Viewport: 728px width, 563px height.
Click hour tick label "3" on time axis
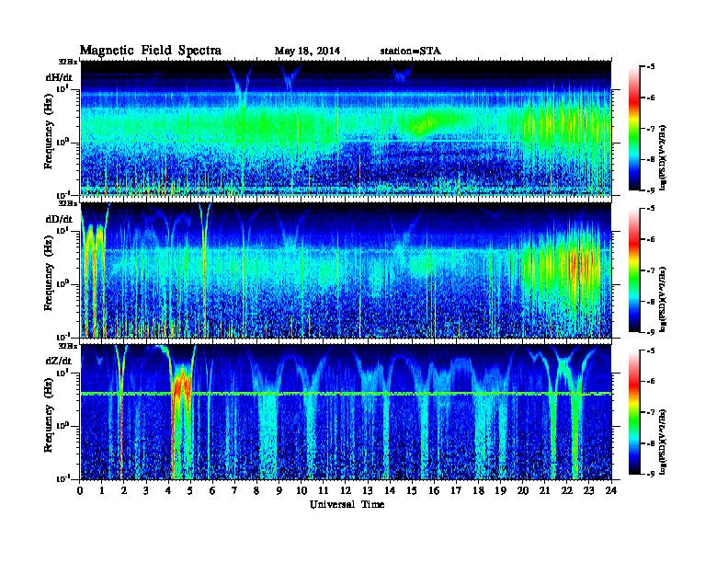(x=146, y=490)
